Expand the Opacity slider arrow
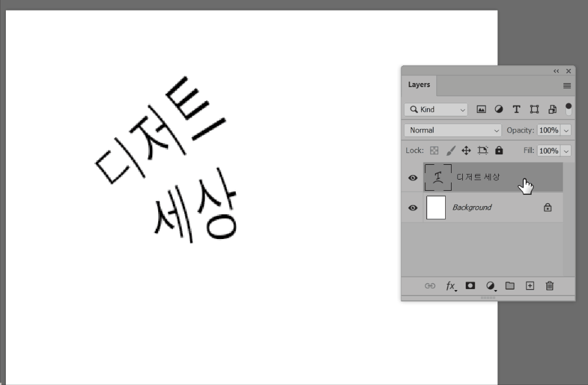 566,130
